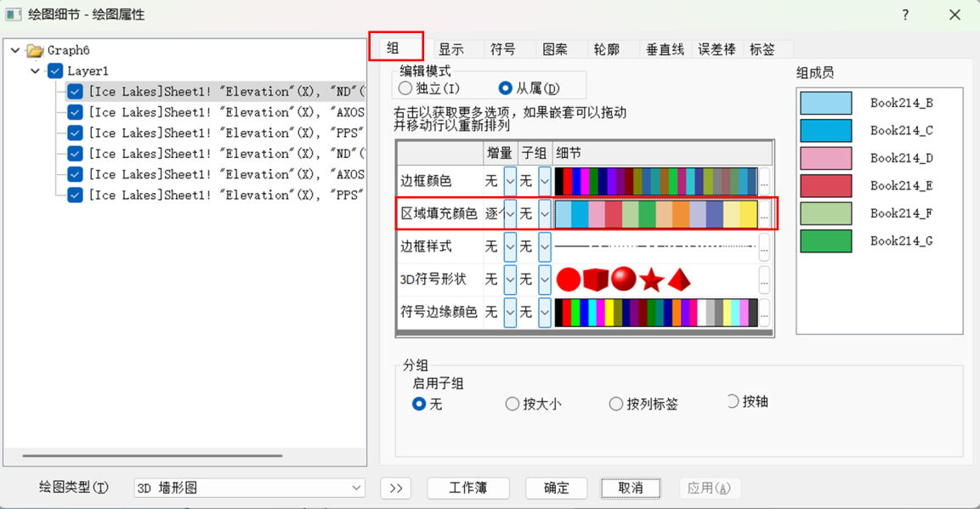
Task: Open ellipsis options for 区域填充颜色 row
Action: [x=764, y=214]
